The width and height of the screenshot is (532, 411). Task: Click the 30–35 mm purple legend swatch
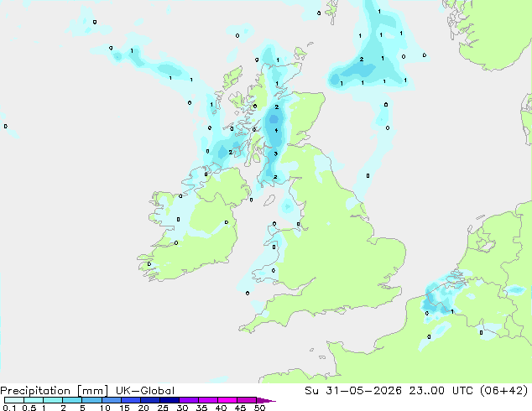coord(189,400)
